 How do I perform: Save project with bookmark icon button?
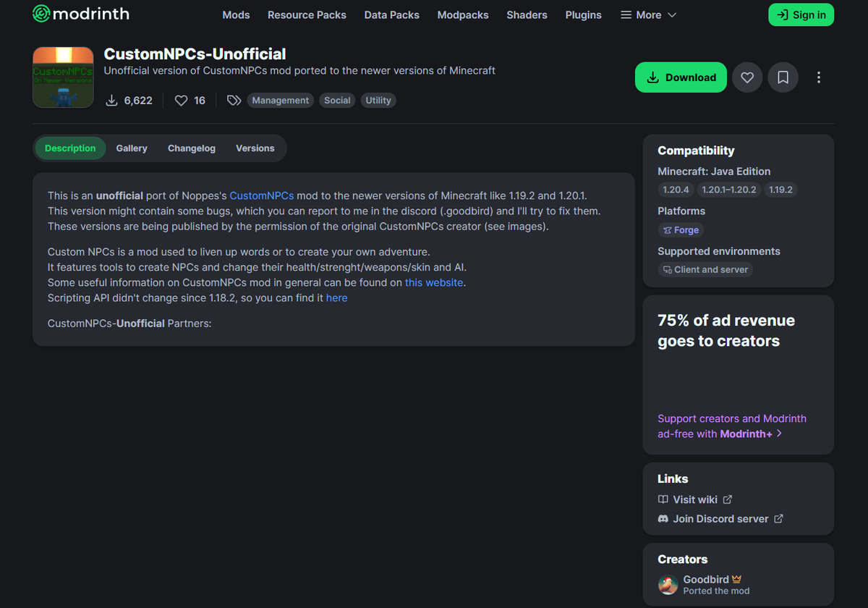click(x=783, y=77)
